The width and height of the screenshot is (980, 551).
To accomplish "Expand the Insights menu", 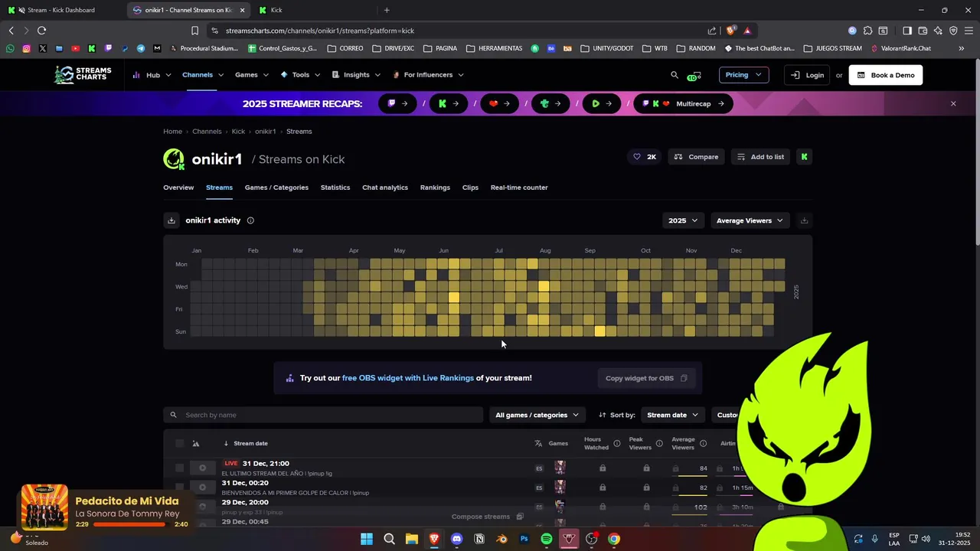I will pos(357,75).
